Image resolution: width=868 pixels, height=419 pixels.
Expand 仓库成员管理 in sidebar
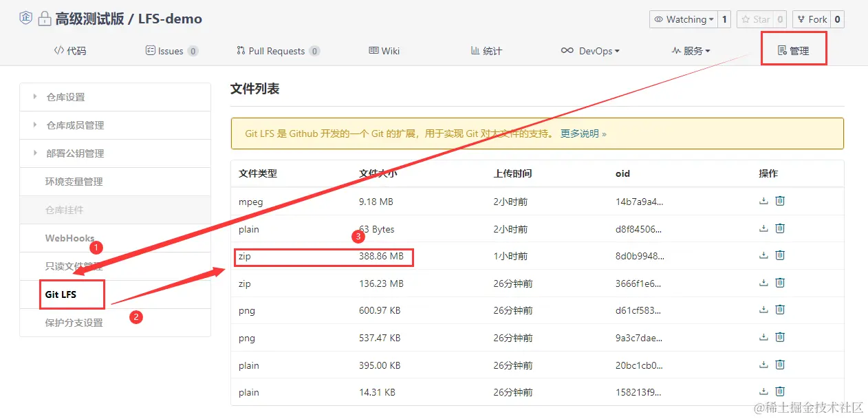(115, 125)
